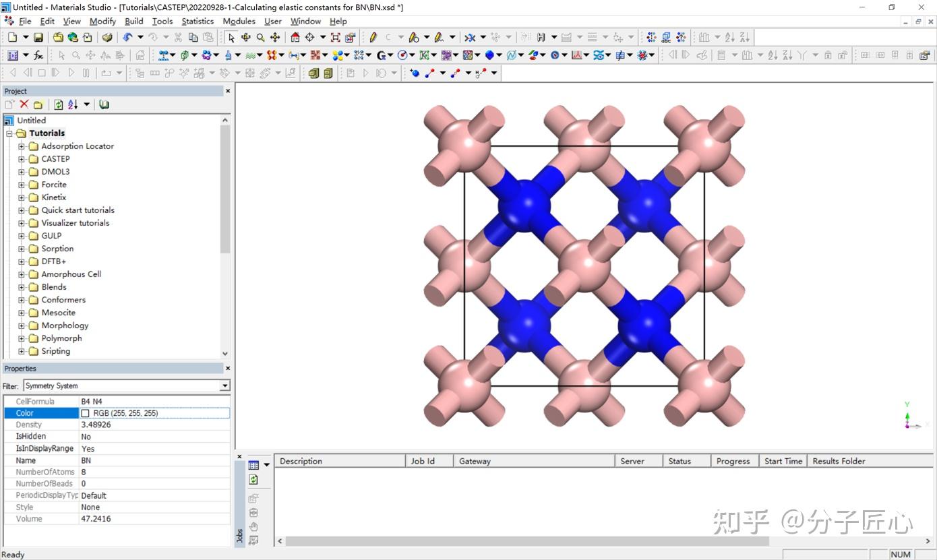Close the Properties panel

point(227,368)
